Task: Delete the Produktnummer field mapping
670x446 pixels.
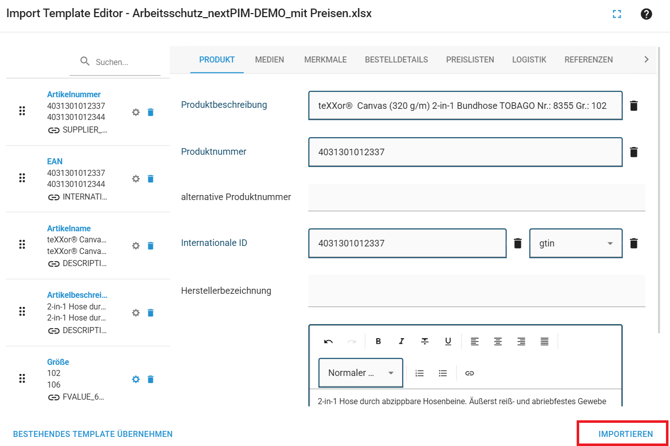Action: (x=633, y=152)
